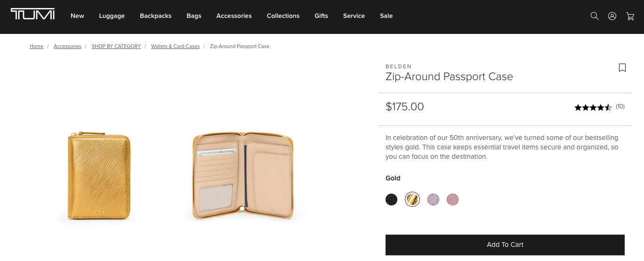Save item with bookmark icon
The image size is (644, 261).
point(622,68)
